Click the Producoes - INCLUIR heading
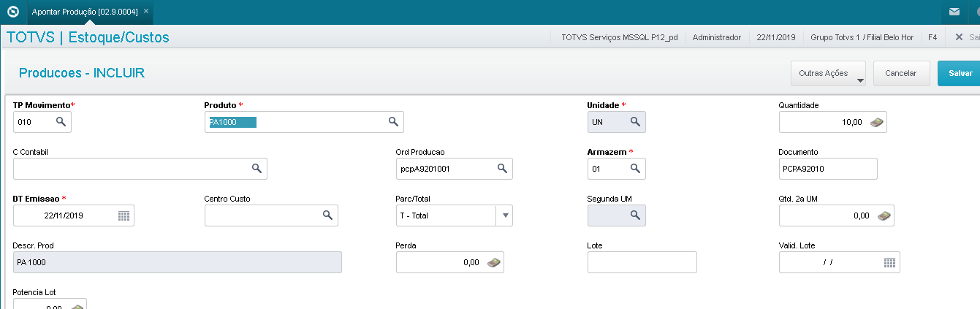Screen dimensions: 980x309 [x=82, y=73]
